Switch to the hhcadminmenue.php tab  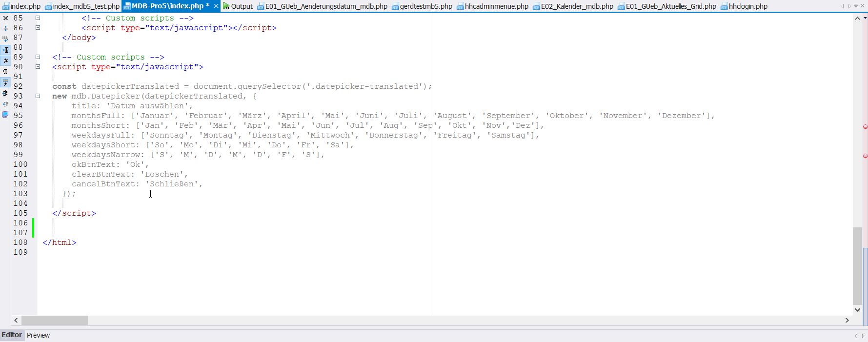492,6
